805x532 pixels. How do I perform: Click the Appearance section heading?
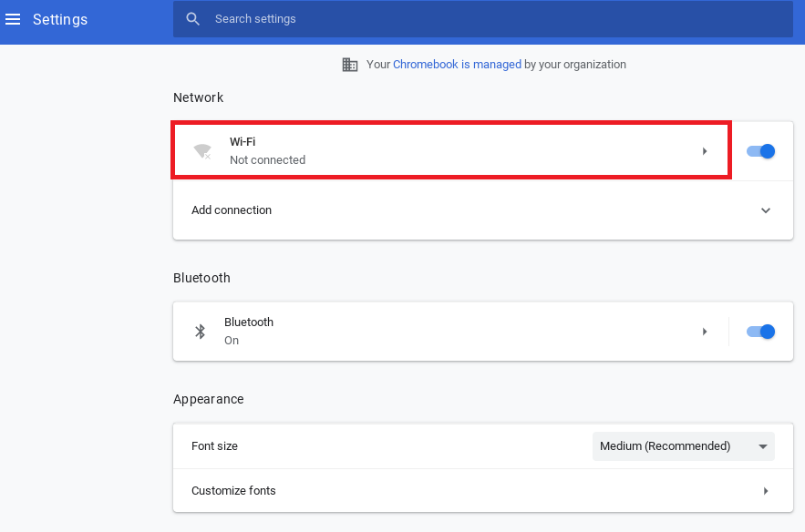[209, 399]
